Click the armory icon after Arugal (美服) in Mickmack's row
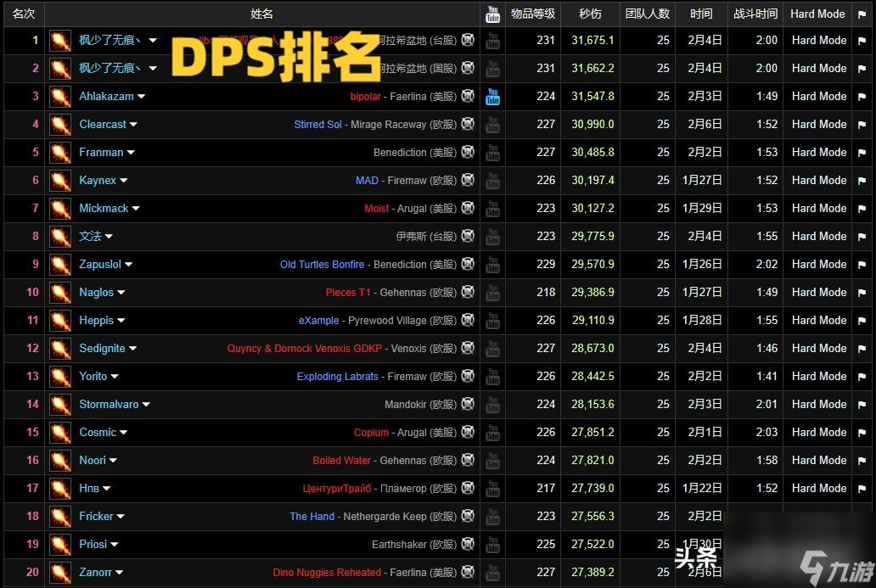The width and height of the screenshot is (876, 588). click(469, 208)
